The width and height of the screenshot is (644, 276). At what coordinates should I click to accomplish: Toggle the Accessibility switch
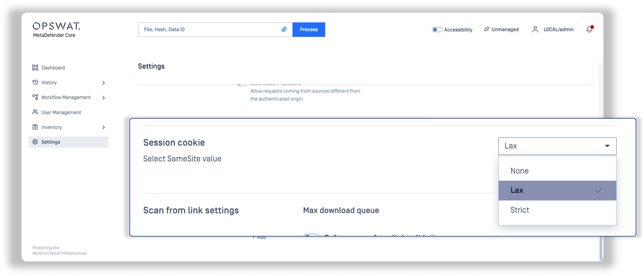point(437,30)
